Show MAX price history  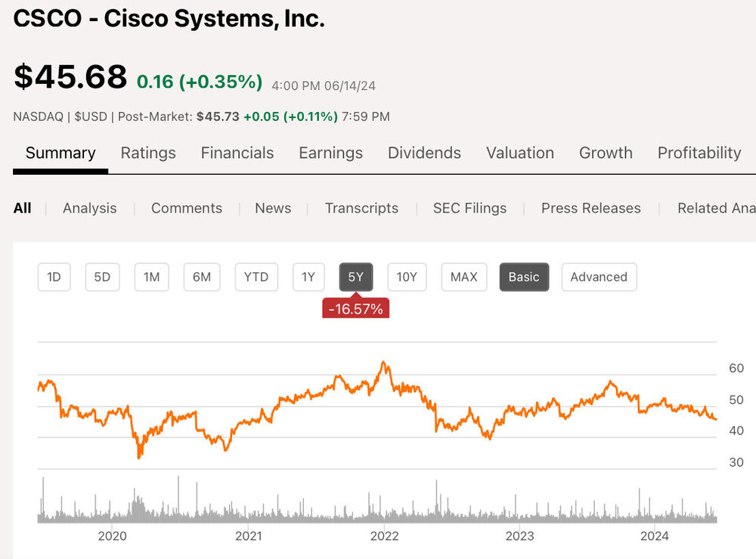click(x=464, y=277)
